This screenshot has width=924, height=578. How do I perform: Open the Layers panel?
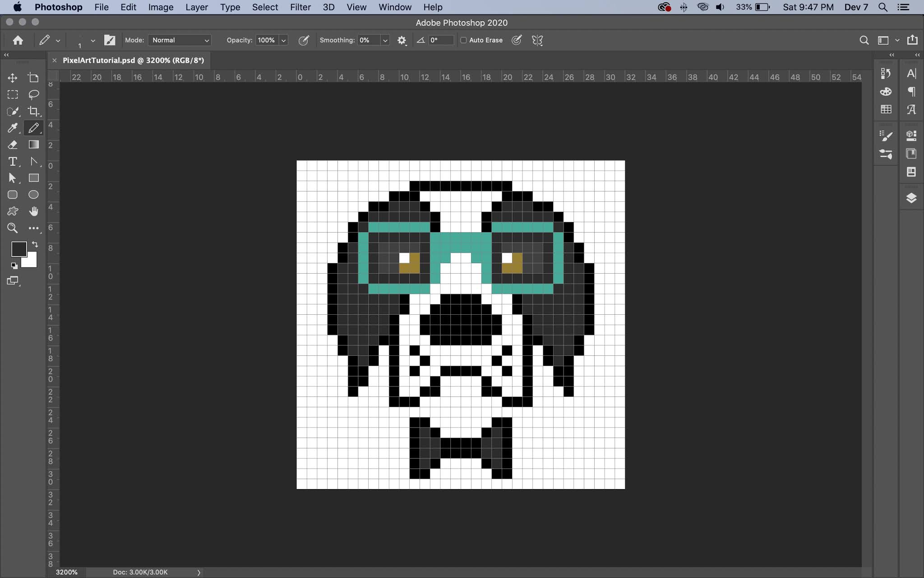[911, 198]
